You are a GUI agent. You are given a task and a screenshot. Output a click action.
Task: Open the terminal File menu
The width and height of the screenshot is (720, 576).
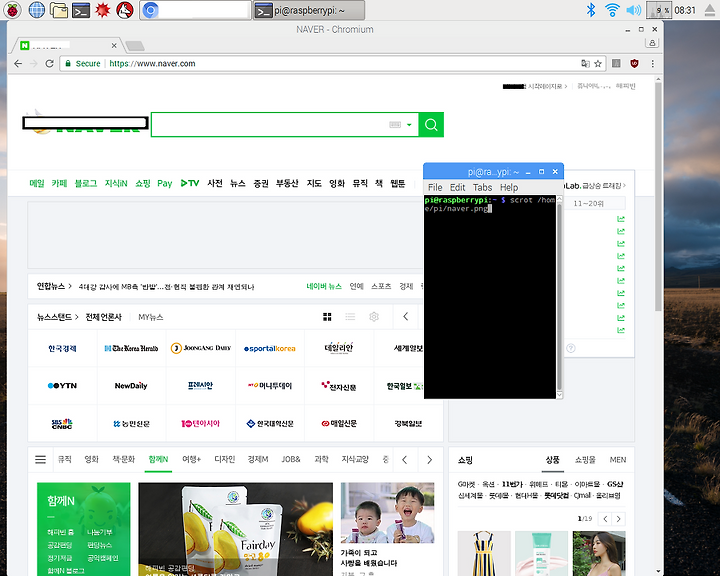tap(435, 187)
